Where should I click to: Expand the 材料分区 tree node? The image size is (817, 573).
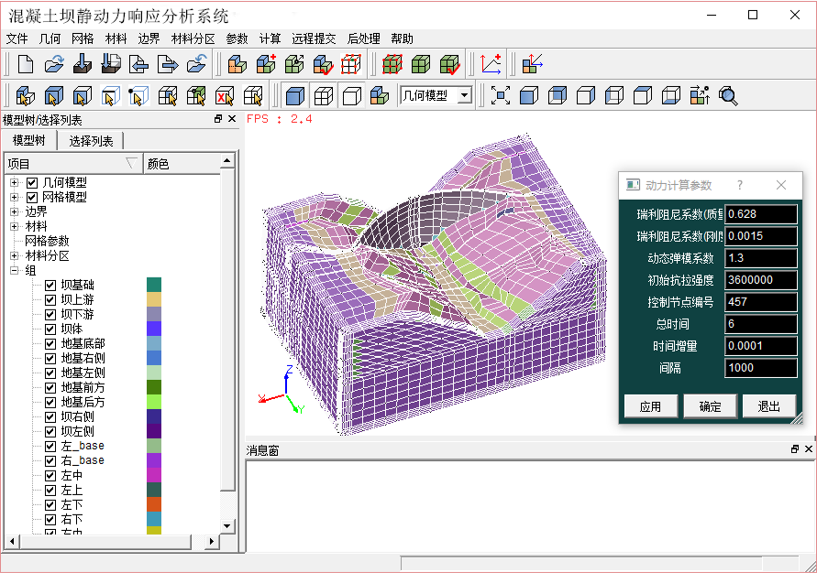(15, 256)
